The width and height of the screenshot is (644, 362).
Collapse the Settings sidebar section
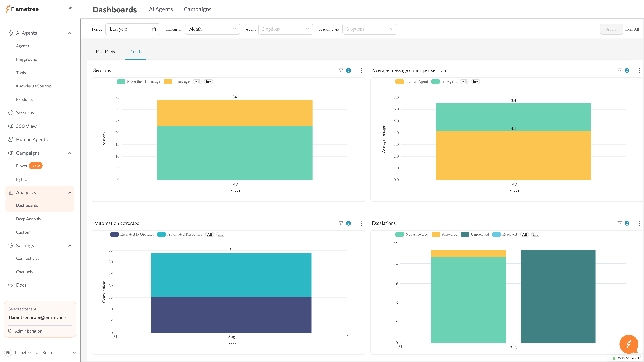(70, 245)
